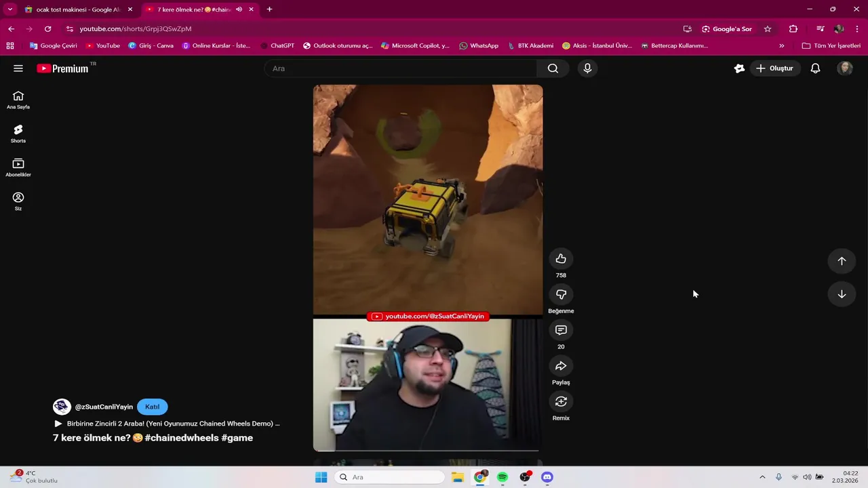868x488 pixels.
Task: Open the YouTube hamburger guide menu
Action: [18, 68]
